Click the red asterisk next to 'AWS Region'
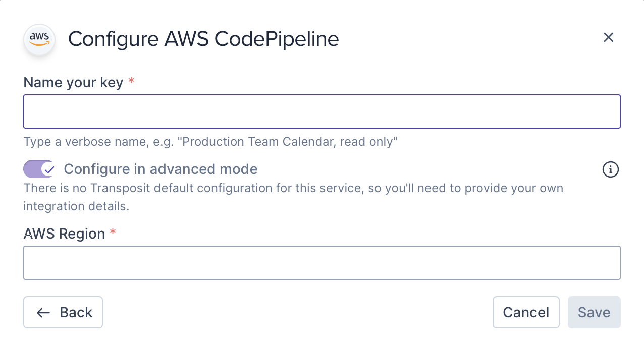Image resolution: width=644 pixels, height=350 pixels. coord(113,232)
